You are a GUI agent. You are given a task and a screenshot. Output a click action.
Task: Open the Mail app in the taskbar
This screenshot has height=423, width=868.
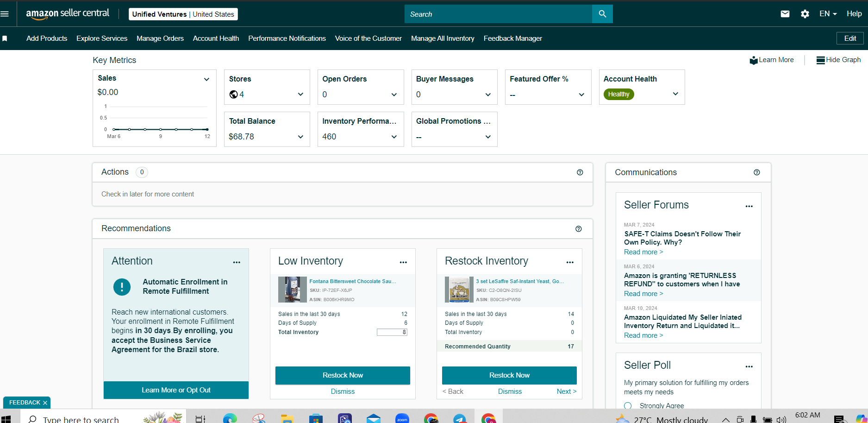[374, 418]
